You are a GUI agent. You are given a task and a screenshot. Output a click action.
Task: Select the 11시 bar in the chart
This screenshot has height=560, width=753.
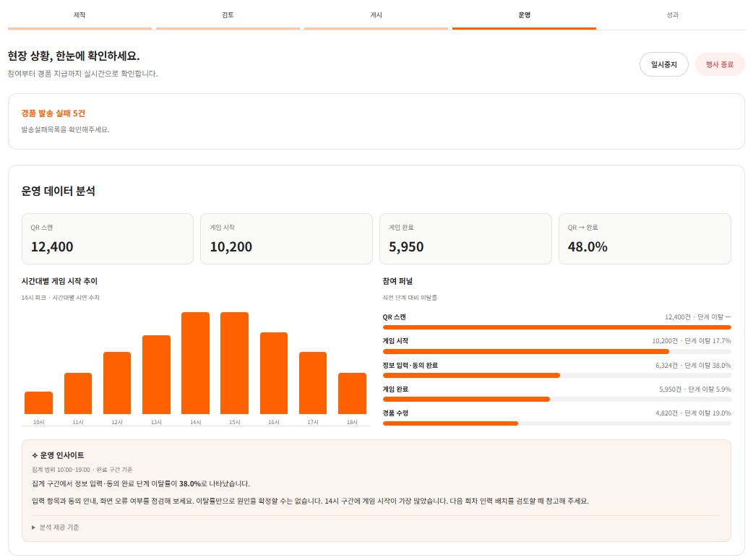(78, 393)
